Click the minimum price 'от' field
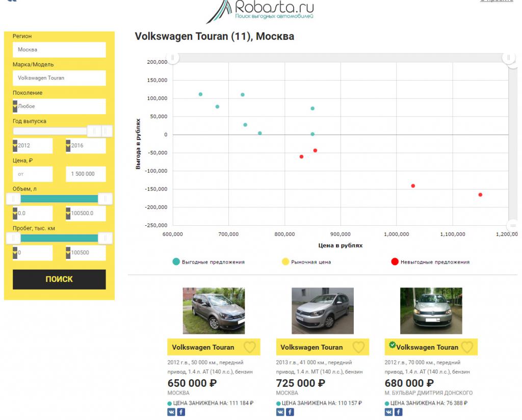Image resolution: width=522 pixels, height=420 pixels. coord(33,174)
